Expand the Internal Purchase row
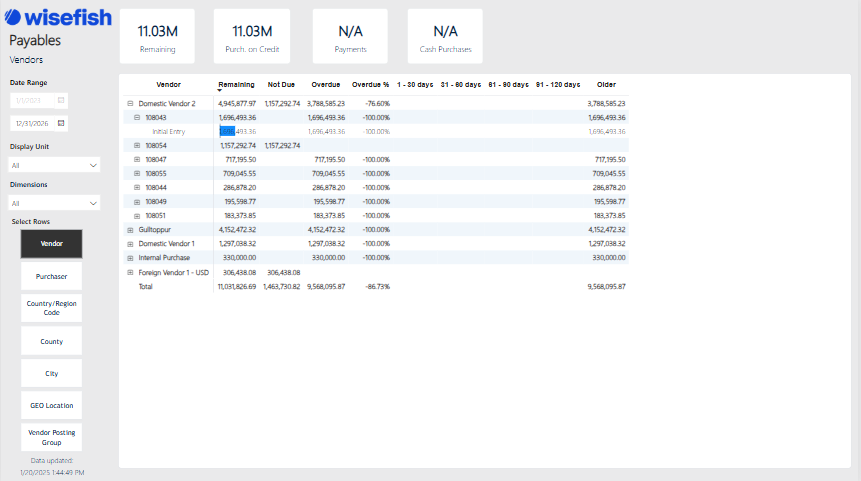This screenshot has width=861, height=481. 129,257
